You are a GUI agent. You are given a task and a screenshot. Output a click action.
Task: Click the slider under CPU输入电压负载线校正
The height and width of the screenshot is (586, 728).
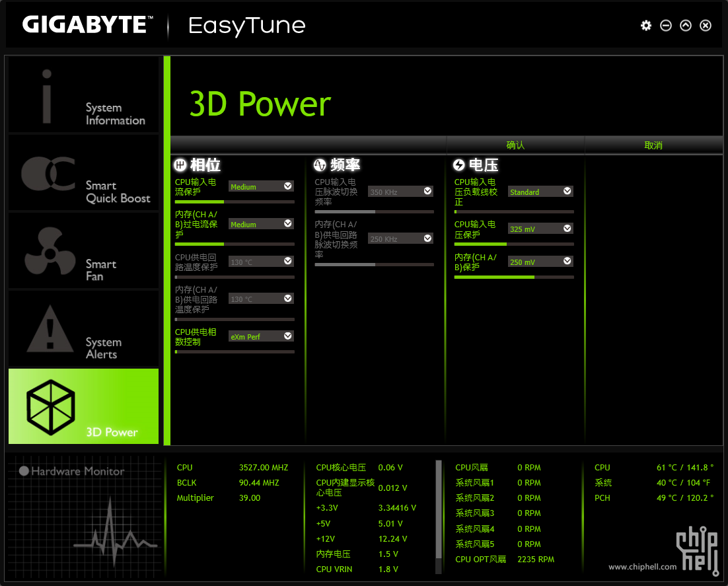coord(514,212)
